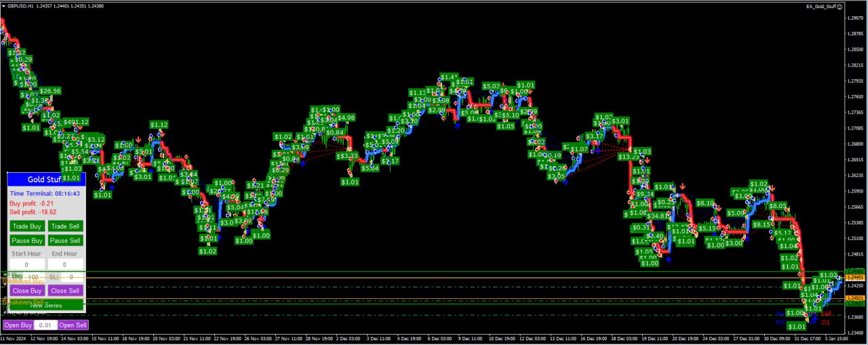868x345 pixels.
Task: Click the Trade Sell button
Action: (65, 226)
